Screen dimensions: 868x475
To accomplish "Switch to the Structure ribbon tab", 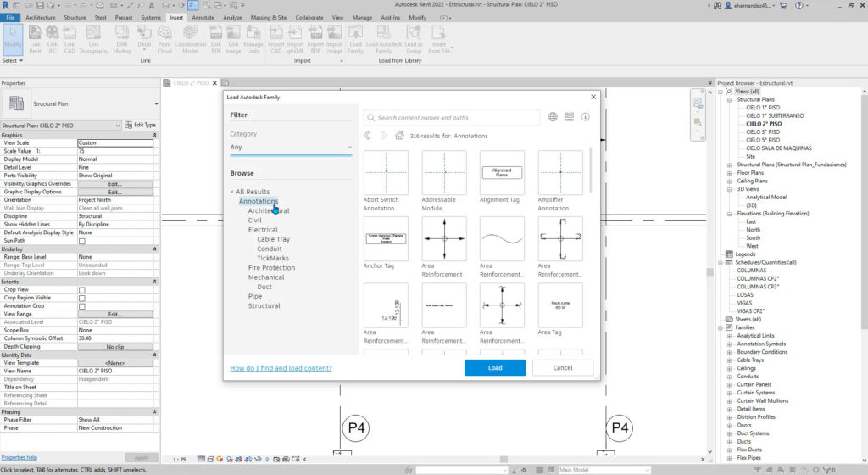I will [75, 18].
